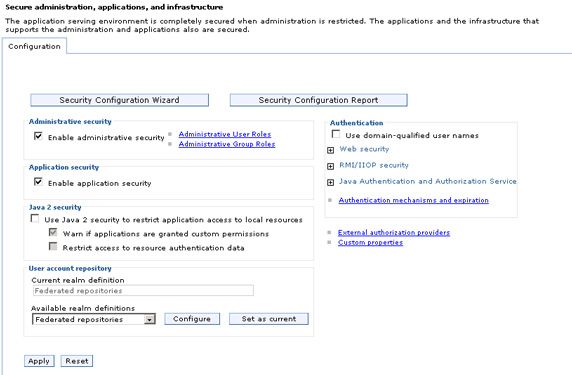This screenshot has width=572, height=375.
Task: Open the Security Configuration Report
Action: pos(318,100)
